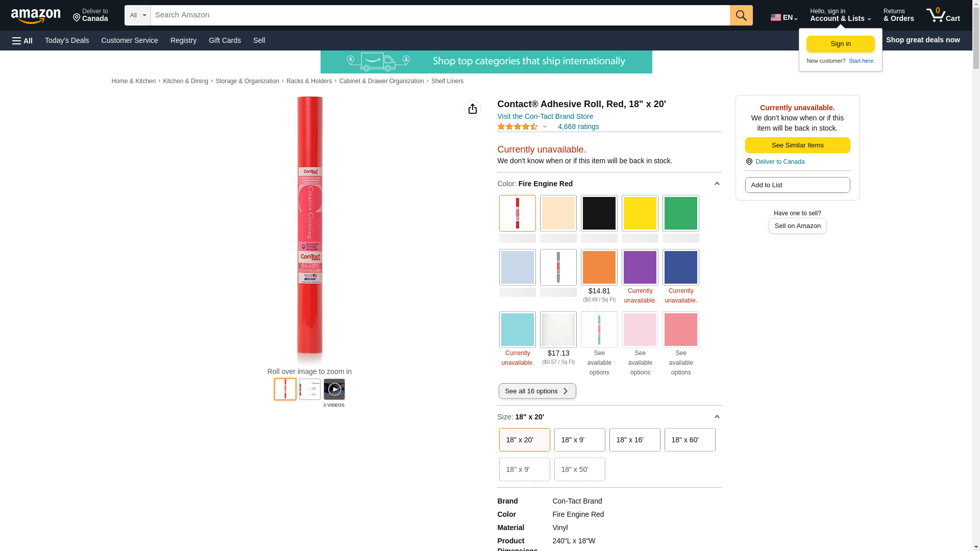The width and height of the screenshot is (980, 551).
Task: Click the Amazon logo
Action: coord(36,16)
